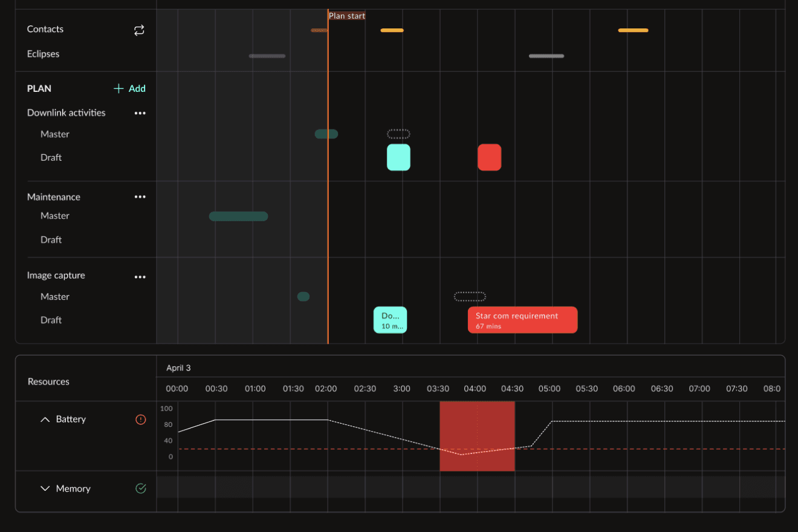The width and height of the screenshot is (798, 532).
Task: Click the April 3 date label
Action: pyautogui.click(x=178, y=368)
